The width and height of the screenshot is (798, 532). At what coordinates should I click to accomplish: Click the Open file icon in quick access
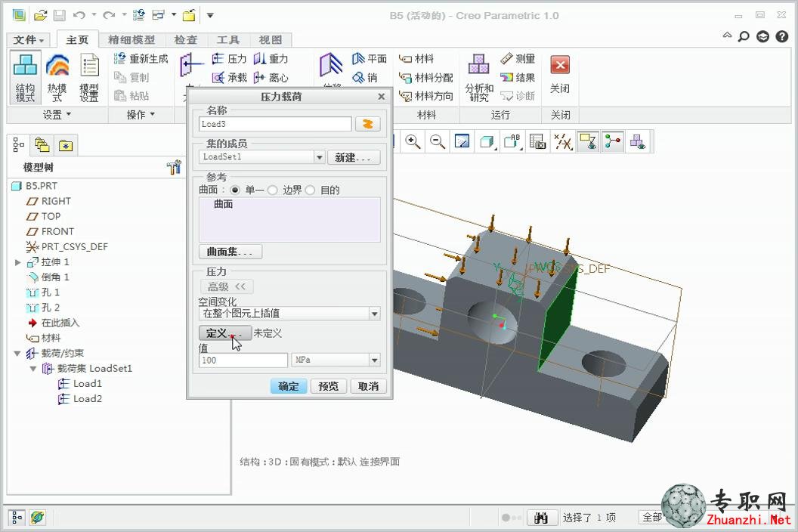tap(40, 15)
